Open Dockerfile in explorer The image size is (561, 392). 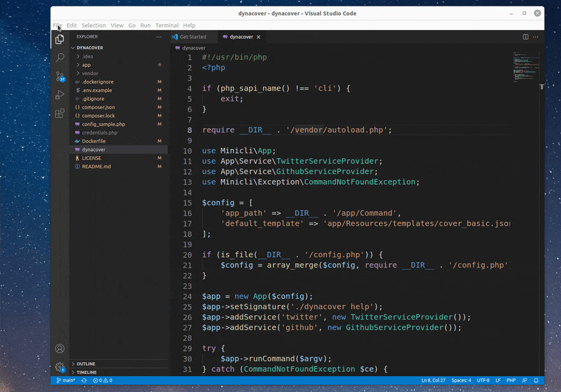click(x=119, y=142)
